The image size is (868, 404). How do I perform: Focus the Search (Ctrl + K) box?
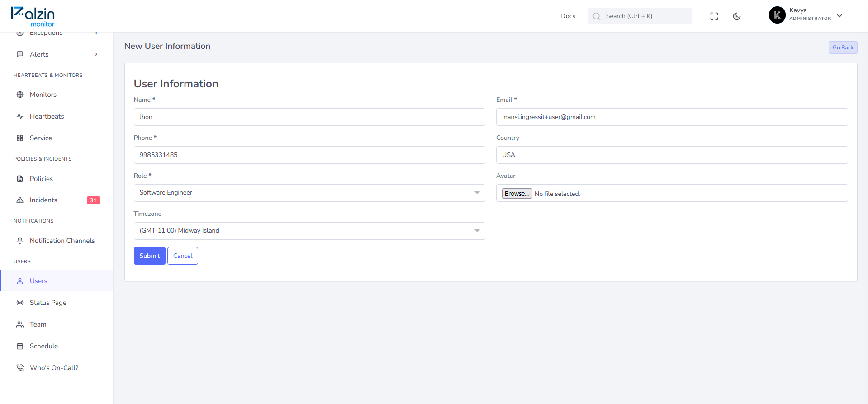640,16
